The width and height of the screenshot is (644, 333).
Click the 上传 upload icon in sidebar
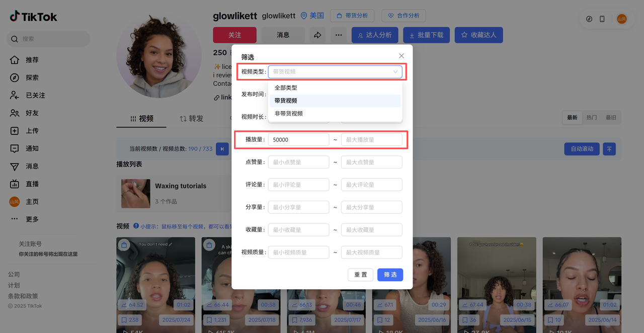[15, 131]
